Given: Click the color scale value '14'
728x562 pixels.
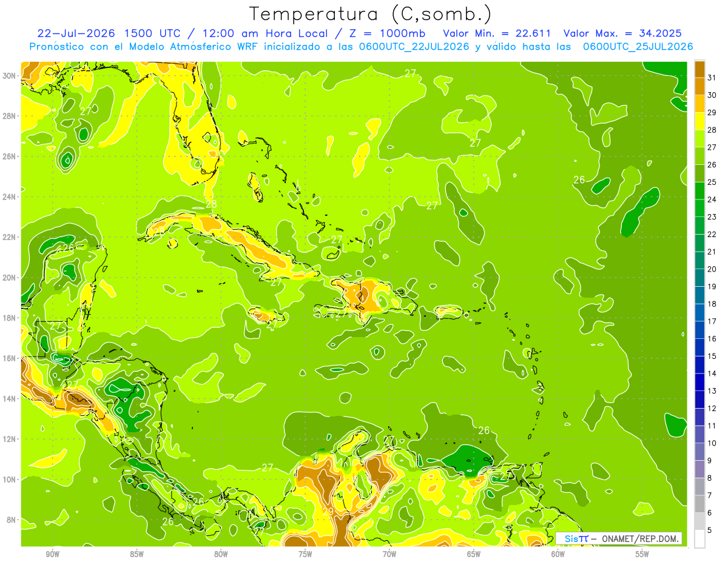Looking at the screenshot, I should point(712,373).
